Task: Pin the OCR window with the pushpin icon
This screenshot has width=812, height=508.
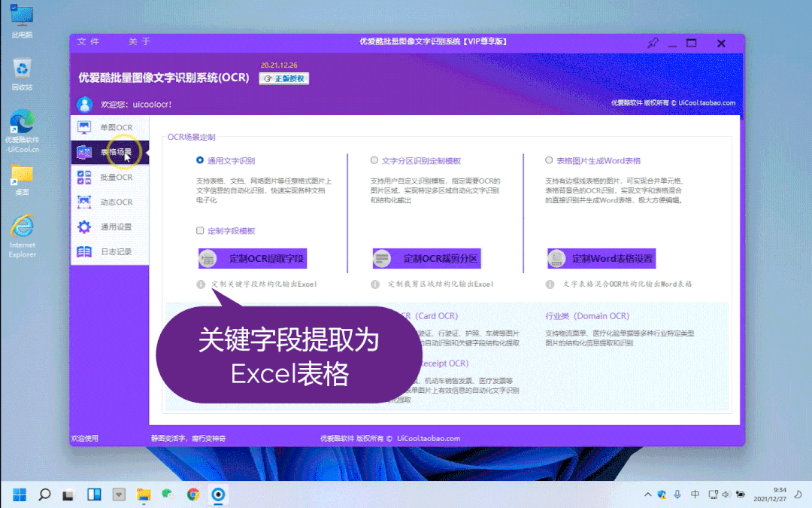Action: pyautogui.click(x=653, y=43)
